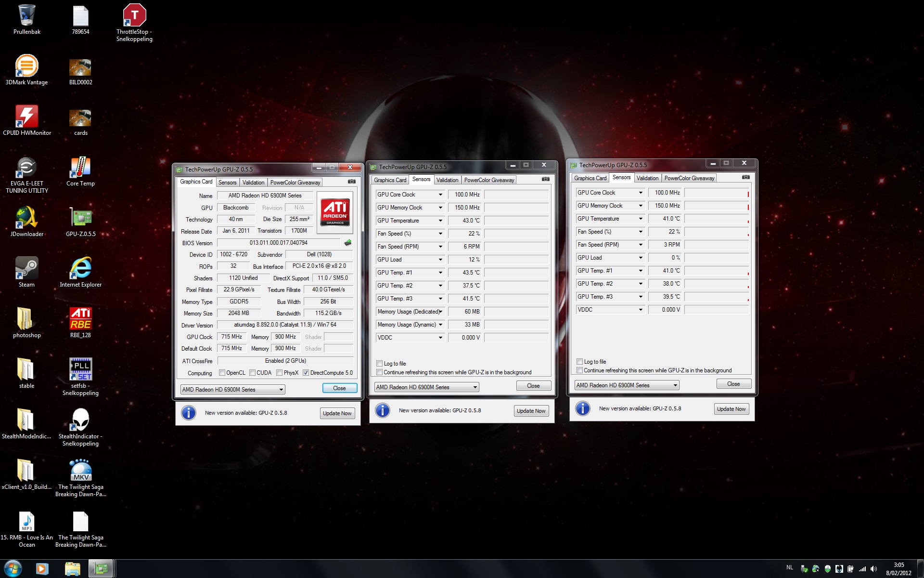The height and width of the screenshot is (578, 924).
Task: Expand Memory Usage (Dedicated) sensor dropdown
Action: point(440,312)
